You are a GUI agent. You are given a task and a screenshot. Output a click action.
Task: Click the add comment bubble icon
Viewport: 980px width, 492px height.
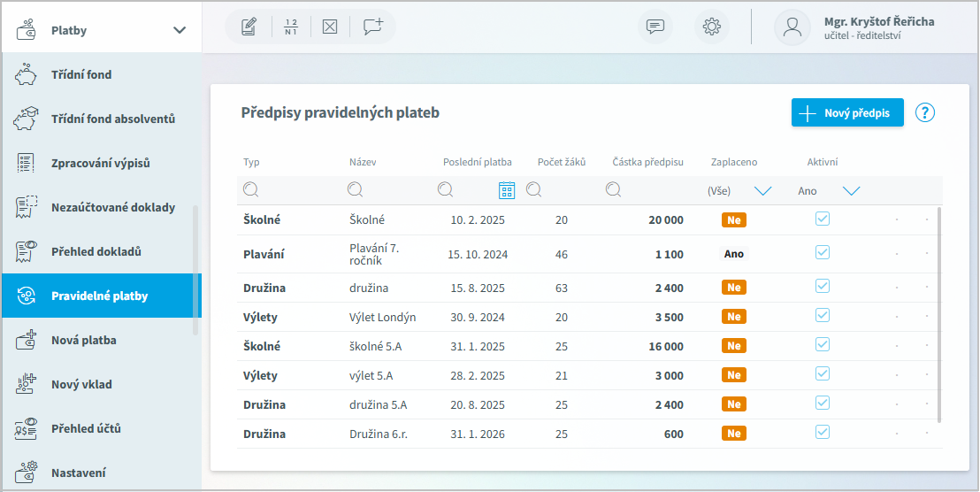coord(372,27)
